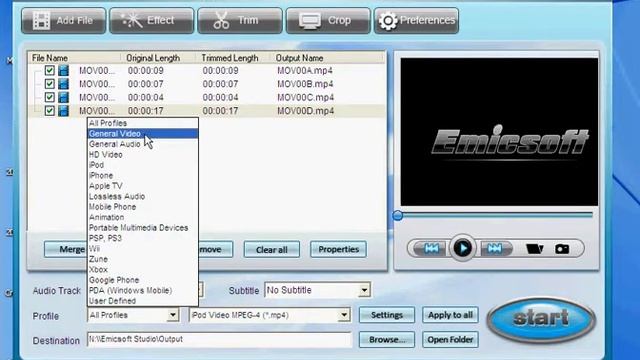
Task: Open the Profile category dropdown arrow
Action: 173,315
